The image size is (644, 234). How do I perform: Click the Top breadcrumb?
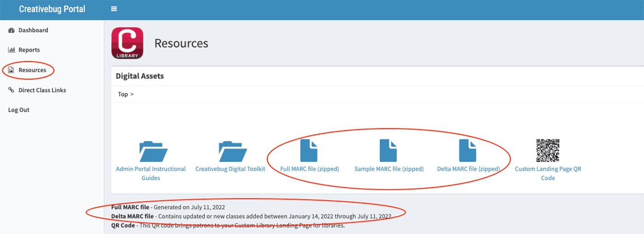pyautogui.click(x=123, y=94)
